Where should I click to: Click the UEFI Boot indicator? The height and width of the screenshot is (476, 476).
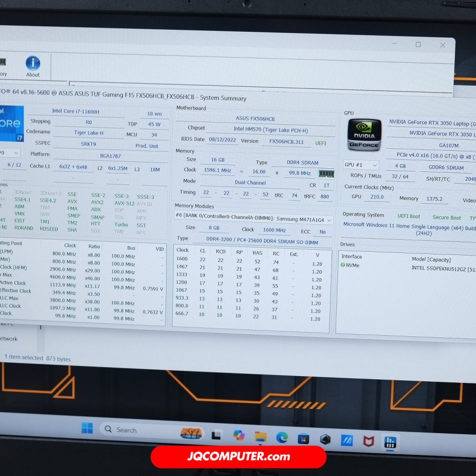(409, 216)
